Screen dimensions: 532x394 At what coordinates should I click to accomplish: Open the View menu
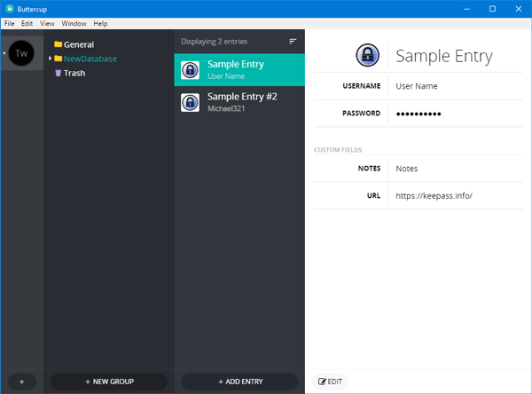(x=47, y=23)
